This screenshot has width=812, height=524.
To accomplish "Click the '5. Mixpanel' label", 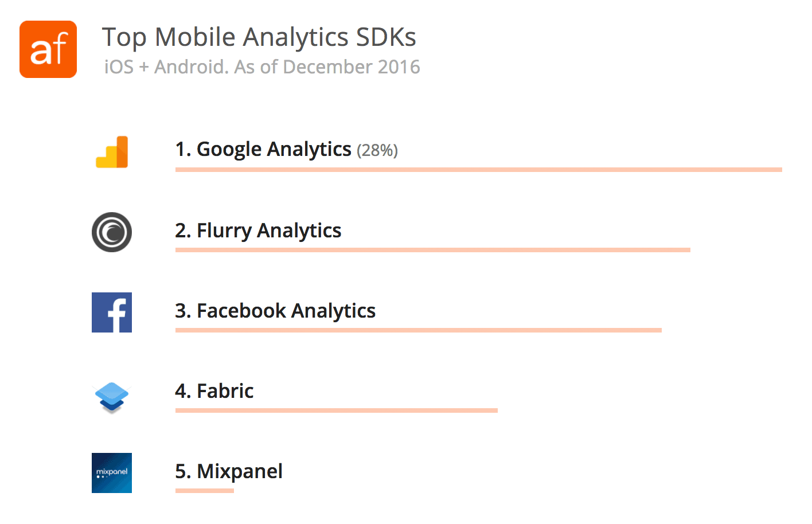I will (x=229, y=471).
